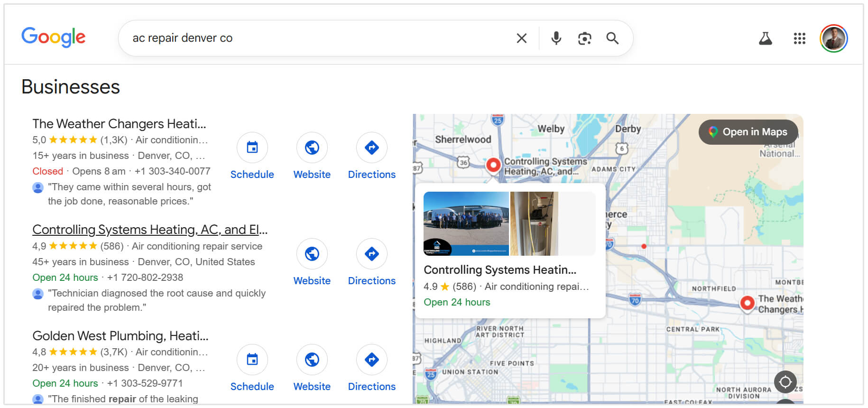Image resolution: width=868 pixels, height=408 pixels.
Task: Click review "Technician diagnosed the root cause"
Action: coord(157,300)
